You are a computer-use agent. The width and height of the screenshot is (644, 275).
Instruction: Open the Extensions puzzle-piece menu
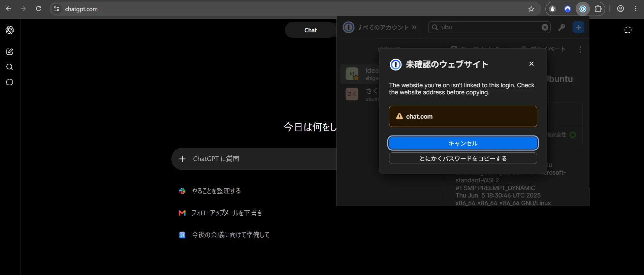[x=598, y=9]
